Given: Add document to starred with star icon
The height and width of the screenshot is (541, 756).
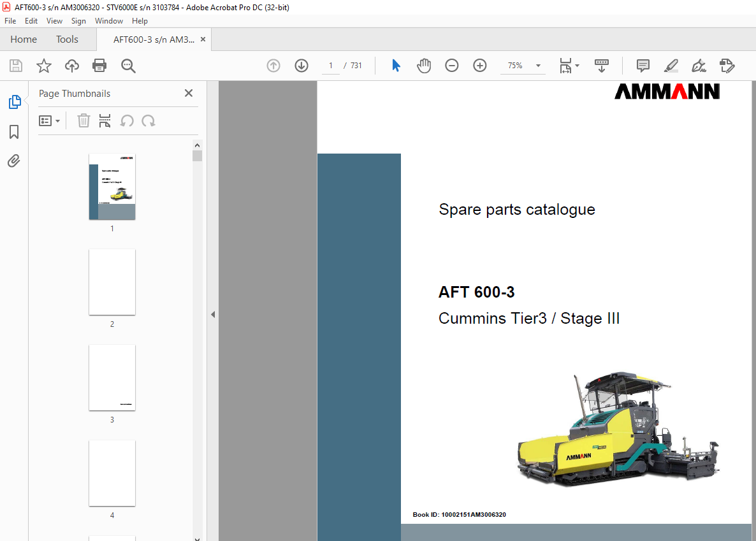Looking at the screenshot, I should point(44,66).
